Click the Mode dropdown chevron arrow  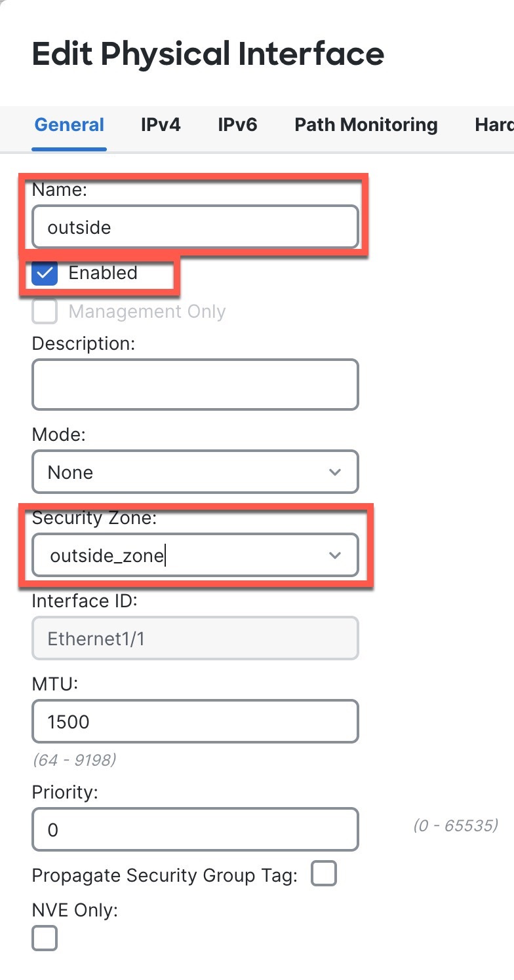click(335, 472)
